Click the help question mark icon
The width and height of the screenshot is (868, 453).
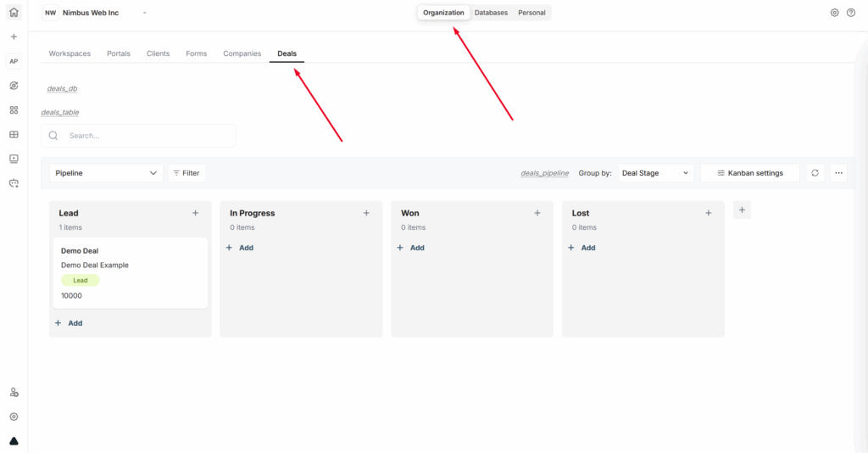click(851, 13)
